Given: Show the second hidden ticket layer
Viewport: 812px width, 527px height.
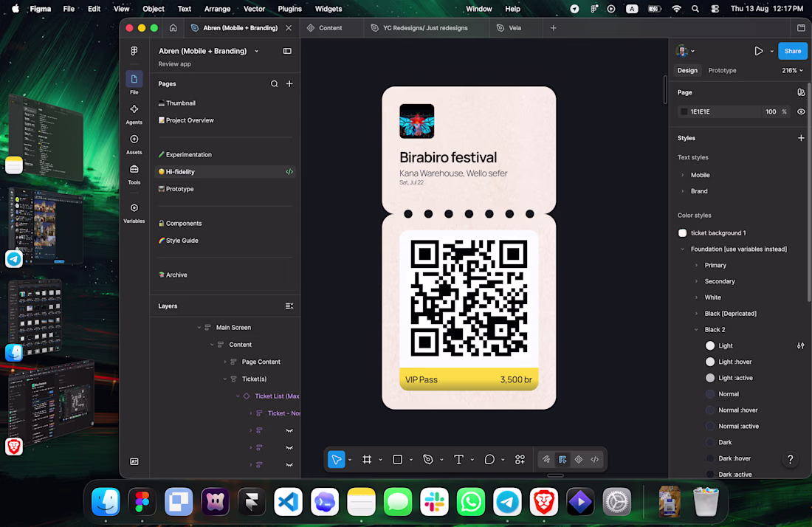Looking at the screenshot, I should click(x=289, y=448).
